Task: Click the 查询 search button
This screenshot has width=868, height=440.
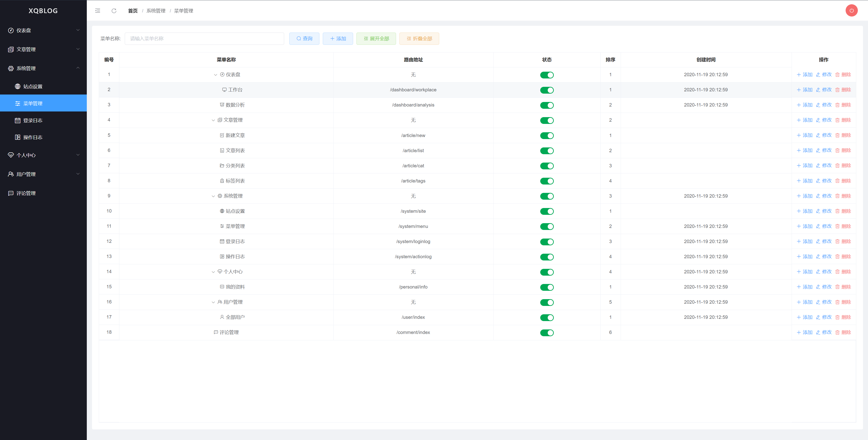Action: tap(304, 39)
